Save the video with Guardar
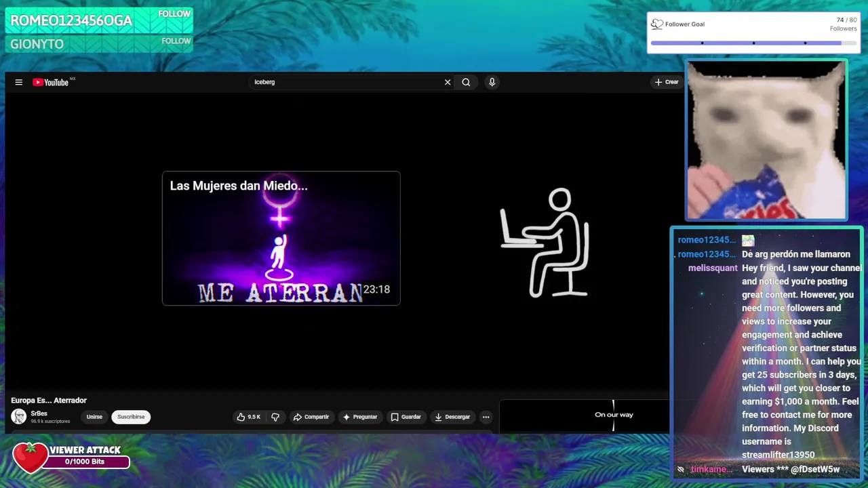Image resolution: width=868 pixels, height=488 pixels. point(406,417)
